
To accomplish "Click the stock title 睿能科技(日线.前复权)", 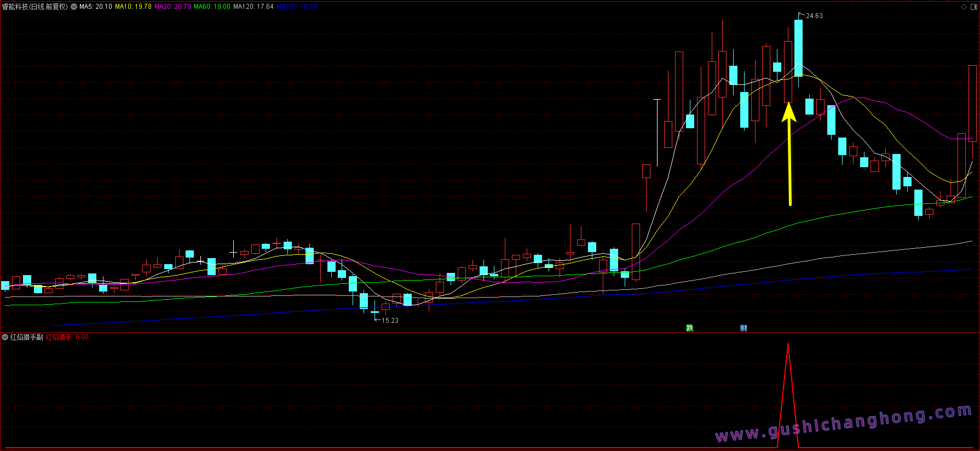I will (35, 7).
